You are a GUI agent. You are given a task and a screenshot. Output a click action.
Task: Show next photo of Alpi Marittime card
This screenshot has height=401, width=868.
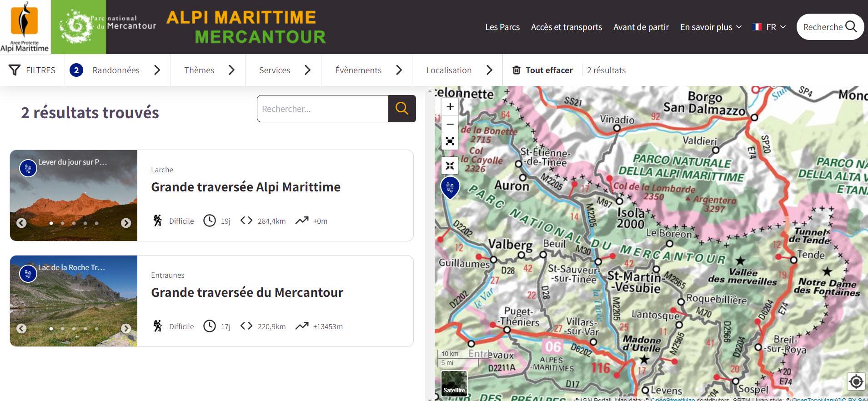(x=126, y=223)
